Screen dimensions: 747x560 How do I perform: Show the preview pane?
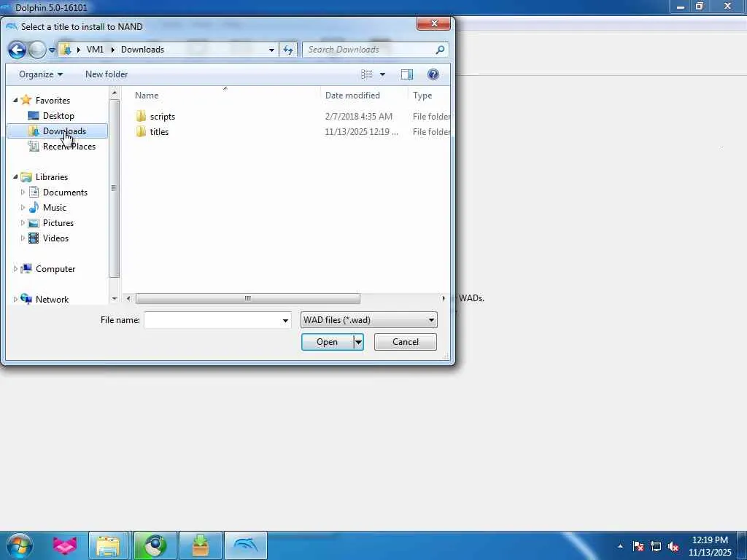[x=407, y=74]
